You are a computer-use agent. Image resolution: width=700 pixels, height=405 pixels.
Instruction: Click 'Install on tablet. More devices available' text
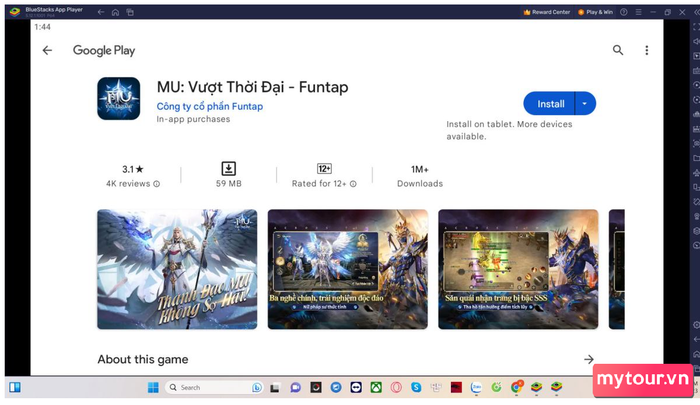click(x=509, y=130)
